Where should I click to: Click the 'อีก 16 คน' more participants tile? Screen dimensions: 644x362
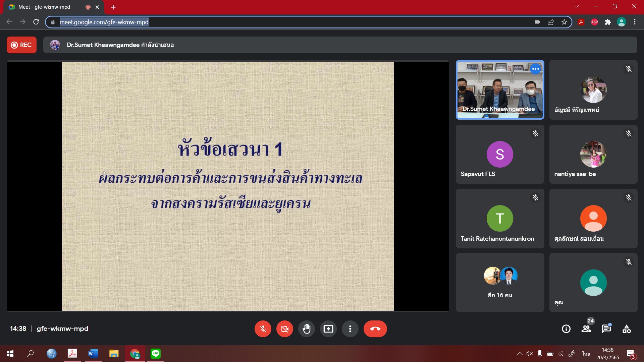pyautogui.click(x=500, y=283)
